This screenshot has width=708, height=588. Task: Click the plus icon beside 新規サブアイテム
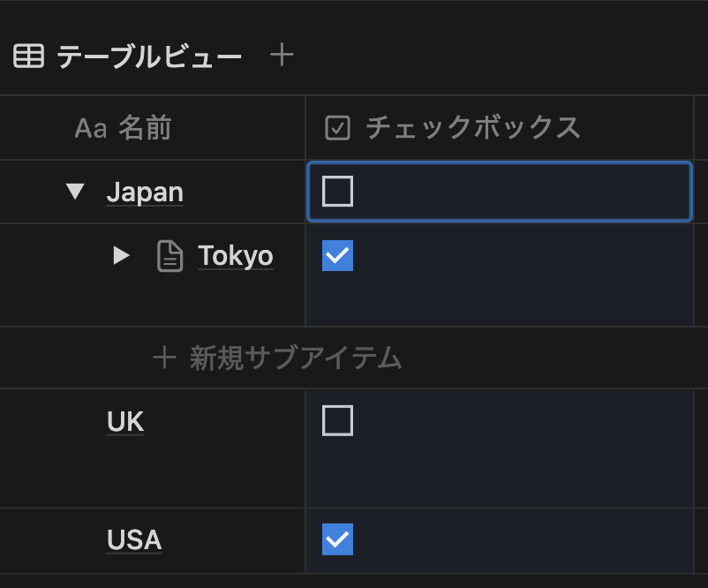point(164,358)
